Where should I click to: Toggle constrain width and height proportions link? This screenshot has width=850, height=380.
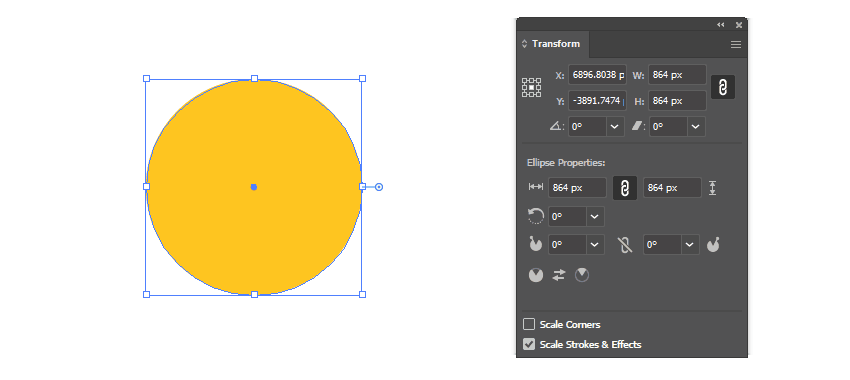[x=723, y=87]
